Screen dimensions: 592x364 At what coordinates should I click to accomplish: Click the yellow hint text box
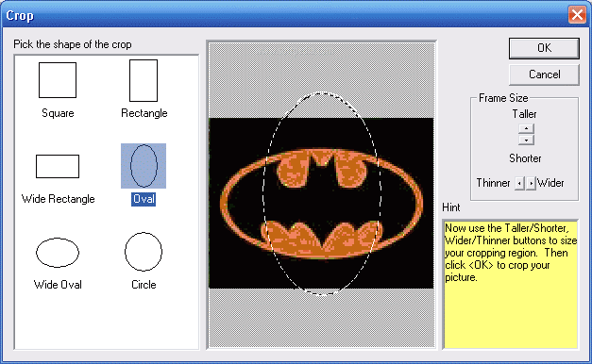(x=511, y=284)
